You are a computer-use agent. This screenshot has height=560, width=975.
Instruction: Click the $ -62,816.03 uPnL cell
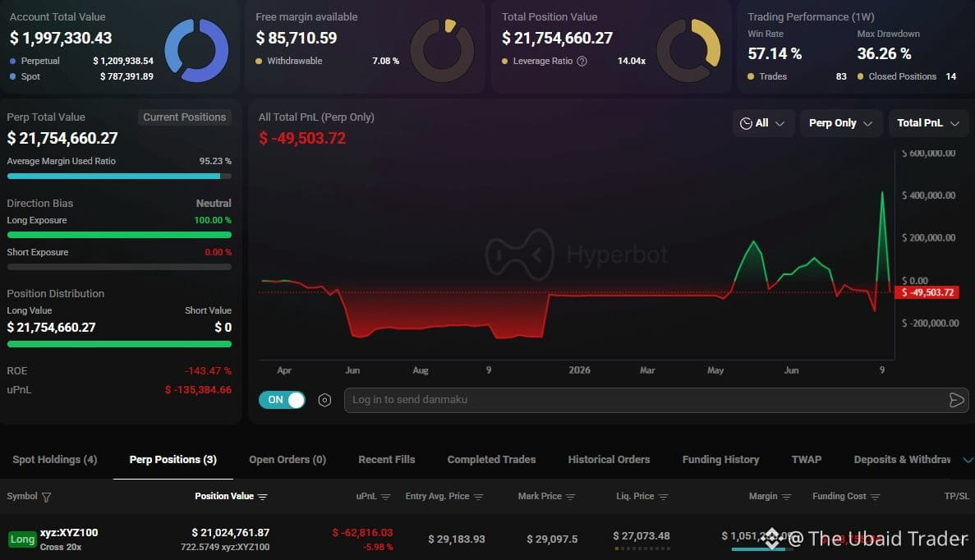pyautogui.click(x=362, y=533)
